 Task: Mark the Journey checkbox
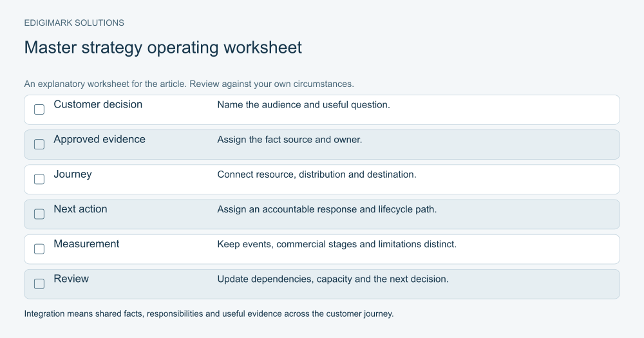pos(39,179)
